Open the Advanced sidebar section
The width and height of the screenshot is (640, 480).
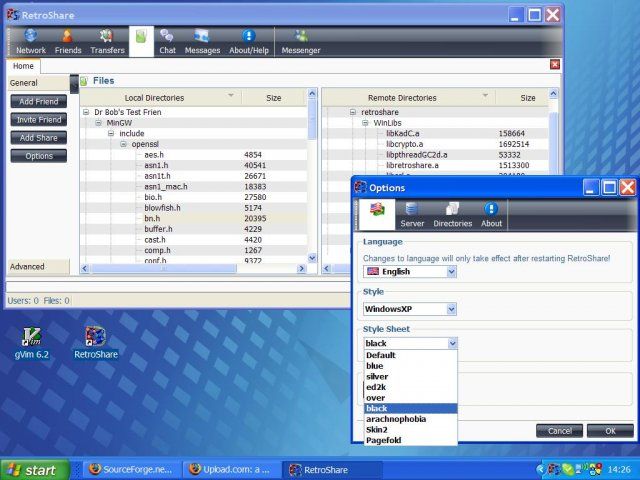38,267
